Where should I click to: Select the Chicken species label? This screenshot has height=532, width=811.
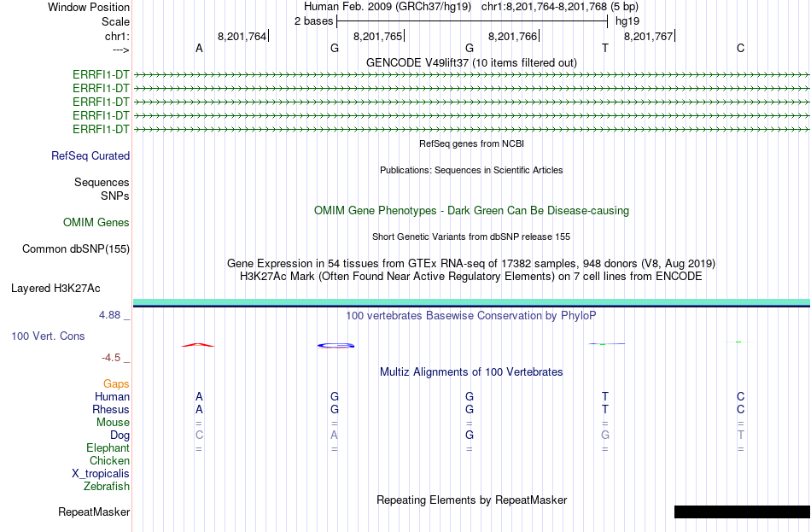click(109, 460)
